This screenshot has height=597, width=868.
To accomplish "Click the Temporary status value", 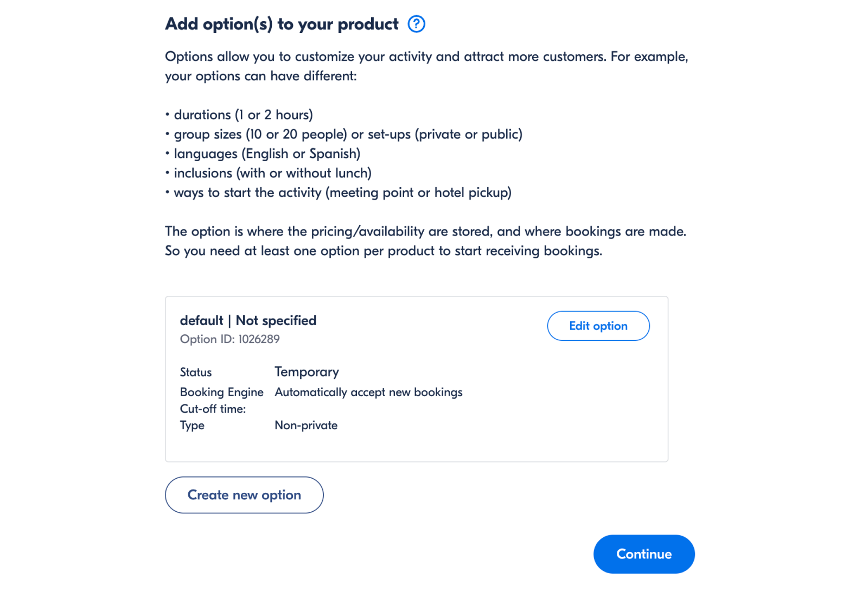I will 307,372.
